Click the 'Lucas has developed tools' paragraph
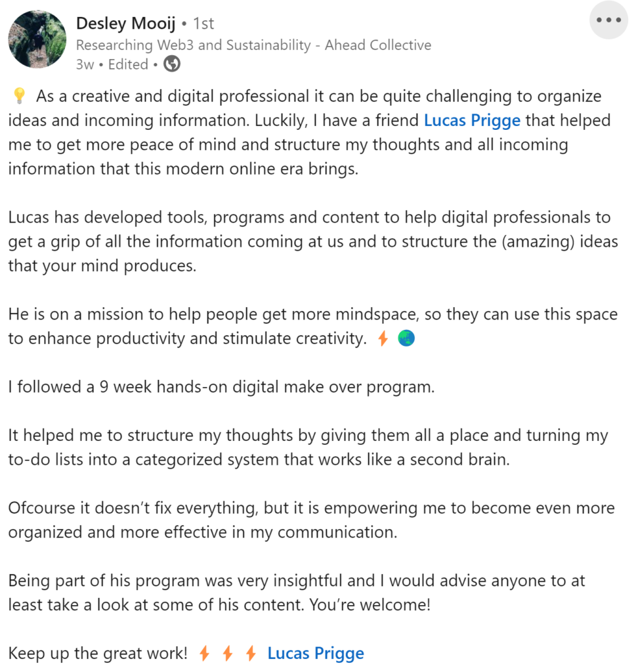The image size is (636, 672). pos(313,241)
